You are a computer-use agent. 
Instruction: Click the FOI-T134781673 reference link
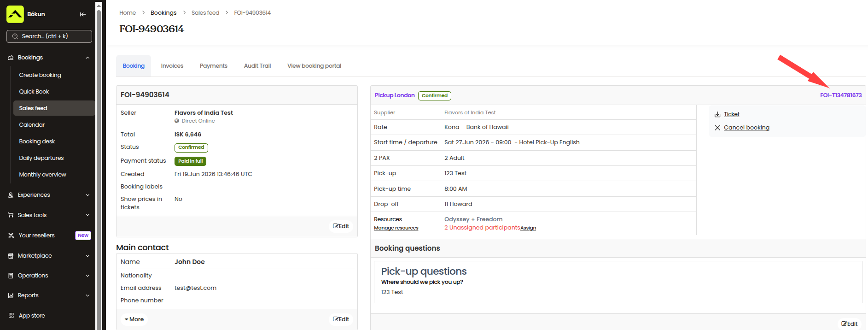coord(841,95)
